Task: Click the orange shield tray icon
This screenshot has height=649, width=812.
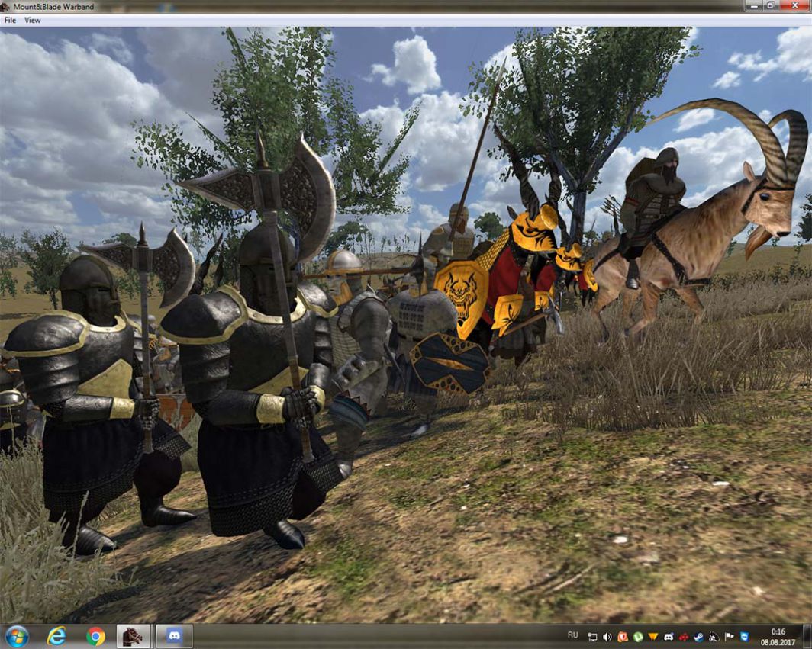Action: pyautogui.click(x=623, y=637)
